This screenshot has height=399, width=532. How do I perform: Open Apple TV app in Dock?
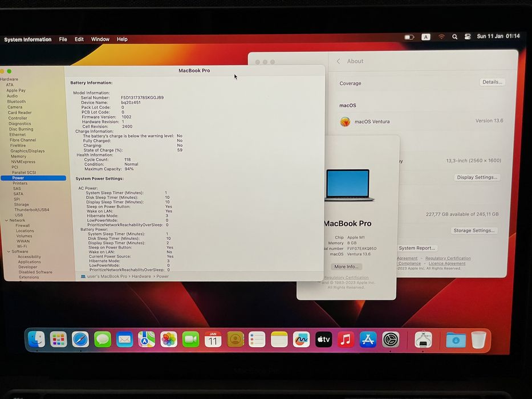click(x=324, y=339)
